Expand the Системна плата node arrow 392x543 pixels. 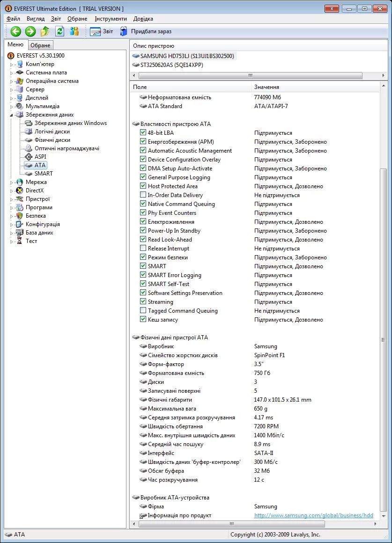[11, 73]
